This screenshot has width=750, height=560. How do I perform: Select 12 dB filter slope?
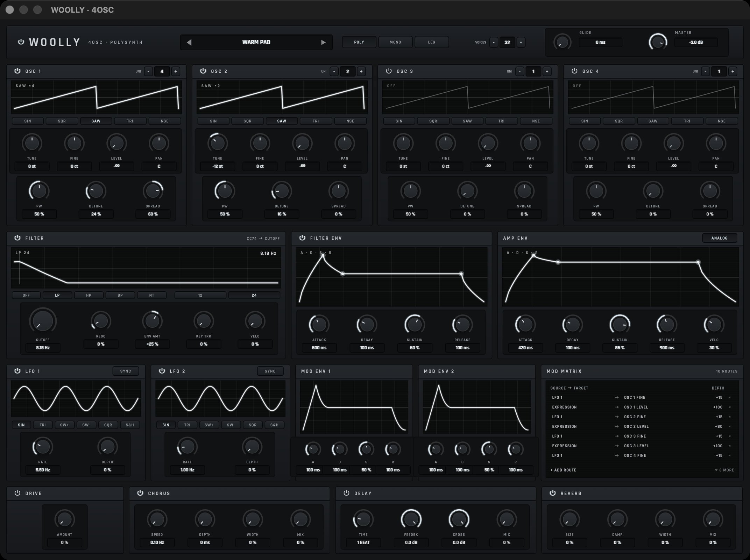tap(200, 295)
